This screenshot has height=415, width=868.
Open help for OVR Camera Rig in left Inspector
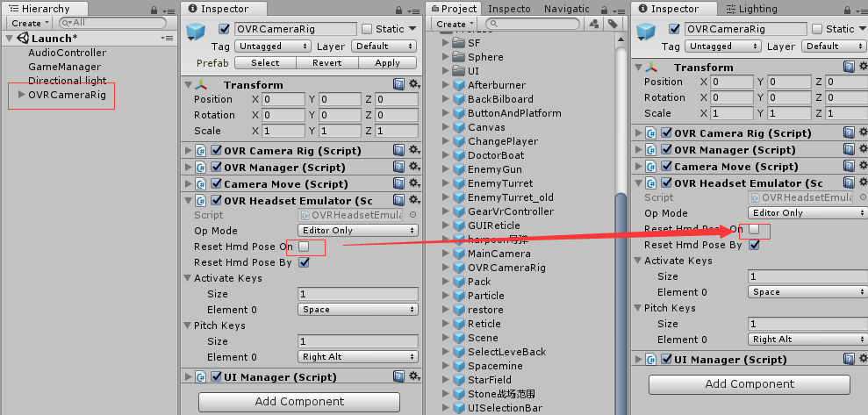point(398,151)
